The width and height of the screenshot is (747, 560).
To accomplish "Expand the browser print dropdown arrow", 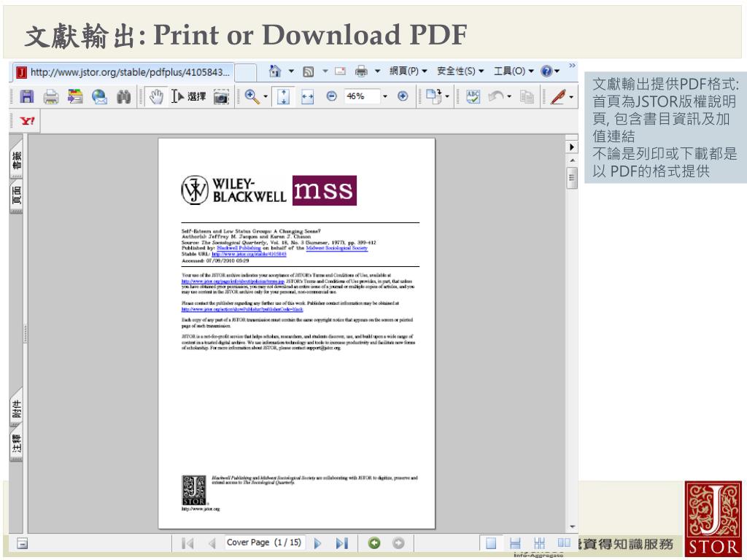I will [377, 71].
